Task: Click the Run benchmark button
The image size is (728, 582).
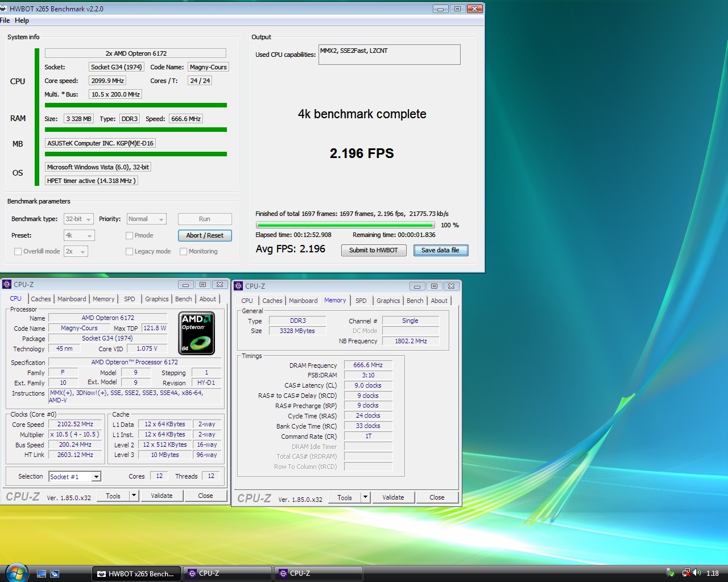Action: [205, 219]
